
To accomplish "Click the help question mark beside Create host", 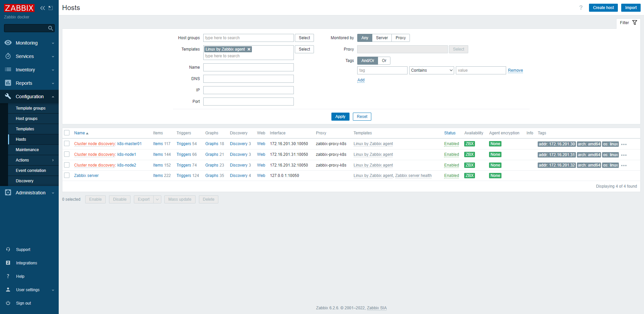I will point(581,8).
